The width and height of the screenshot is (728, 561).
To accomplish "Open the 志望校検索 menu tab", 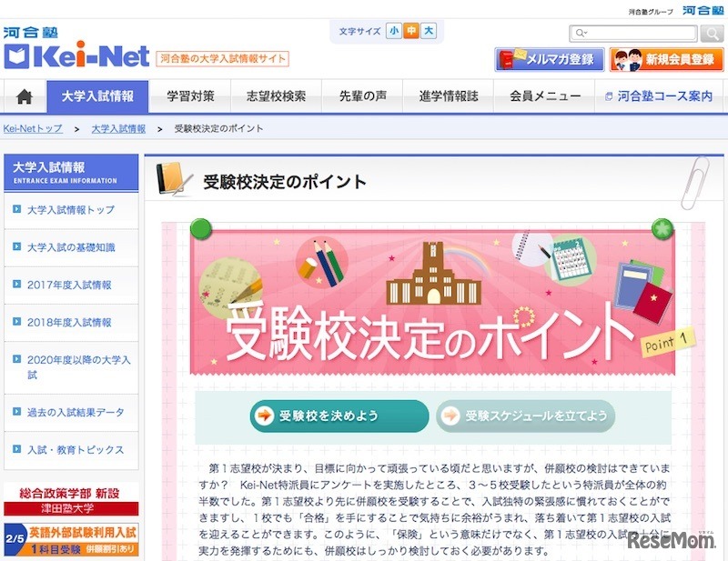I will [x=277, y=96].
